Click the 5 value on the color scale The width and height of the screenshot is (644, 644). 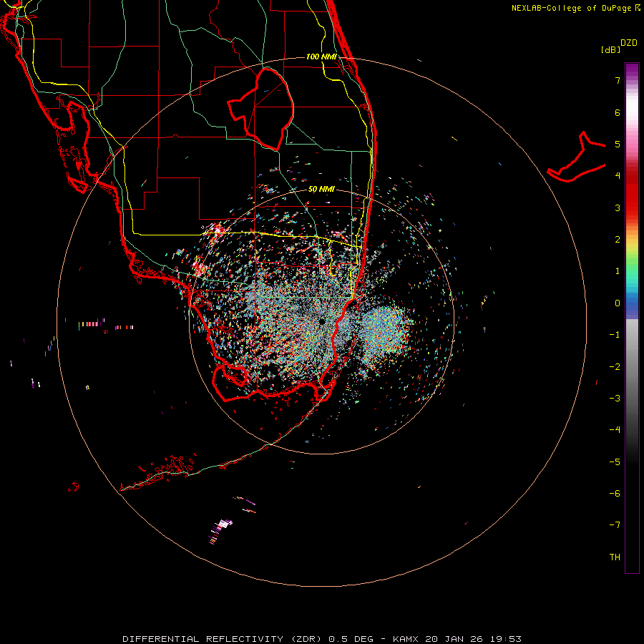(618, 144)
